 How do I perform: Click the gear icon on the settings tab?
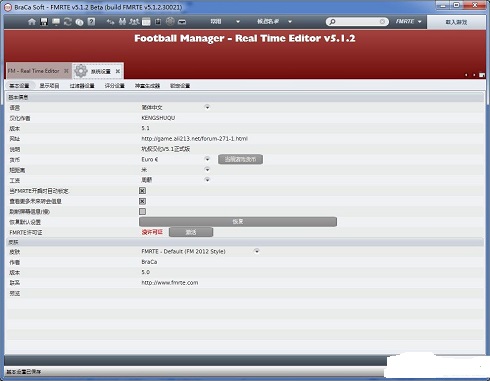click(x=81, y=71)
